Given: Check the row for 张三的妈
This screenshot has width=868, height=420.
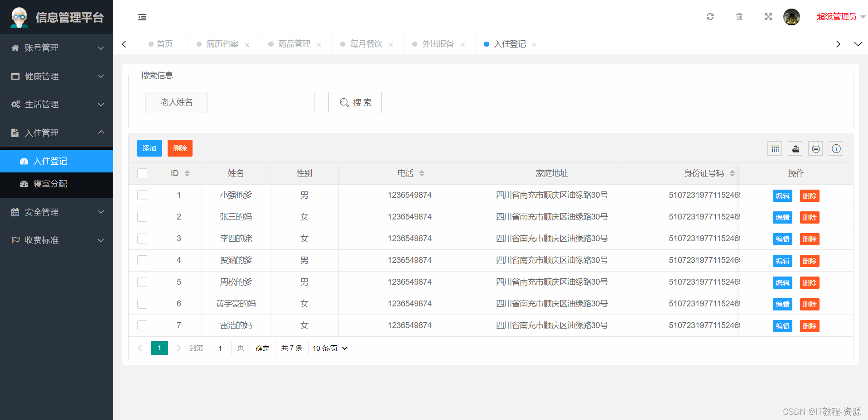Looking at the screenshot, I should coord(142,217).
